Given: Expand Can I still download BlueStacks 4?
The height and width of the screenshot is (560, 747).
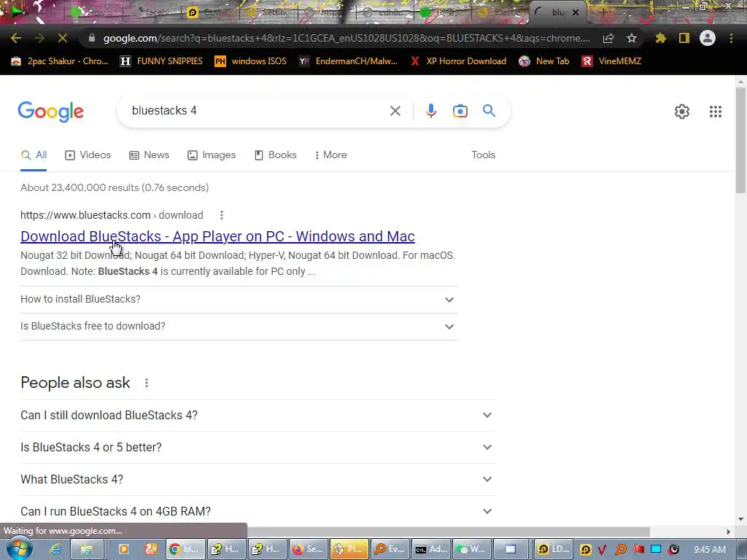Looking at the screenshot, I should 258,415.
